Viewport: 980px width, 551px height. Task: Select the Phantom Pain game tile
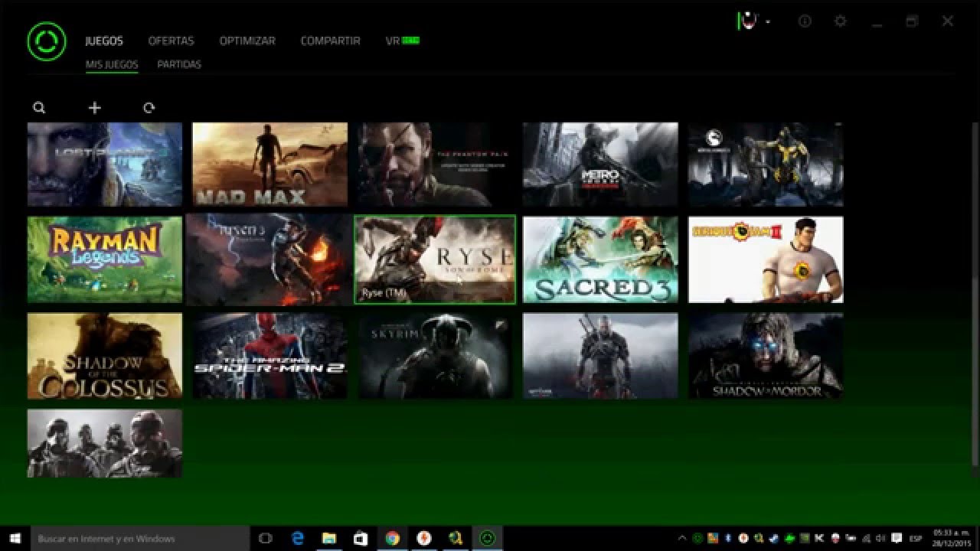(435, 165)
